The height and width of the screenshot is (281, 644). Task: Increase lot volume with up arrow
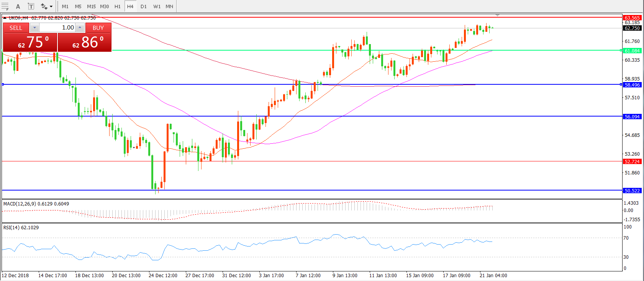80,28
